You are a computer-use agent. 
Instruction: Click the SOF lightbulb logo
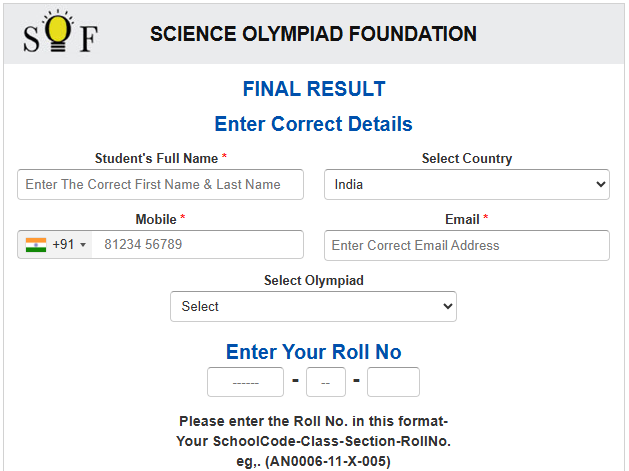61,34
